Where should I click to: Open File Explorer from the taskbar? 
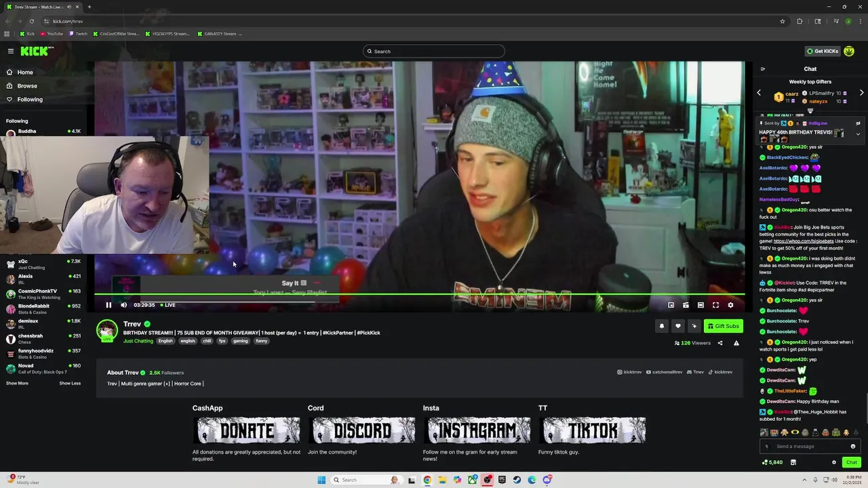(442, 480)
